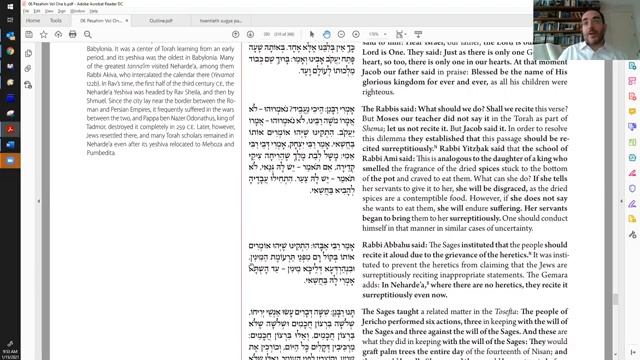Open the Fill & Sign tool in right pane
Image resolution: width=640 pixels, height=360 pixels.
[632, 204]
